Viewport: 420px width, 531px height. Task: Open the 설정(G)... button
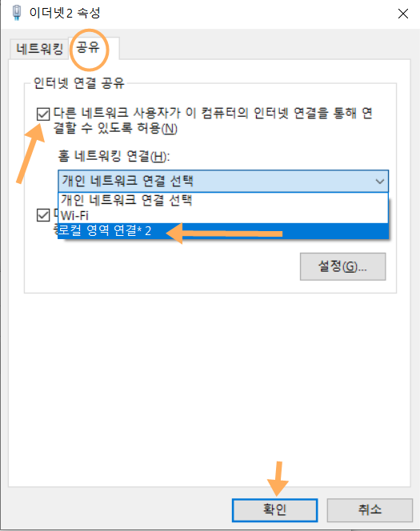click(x=342, y=266)
